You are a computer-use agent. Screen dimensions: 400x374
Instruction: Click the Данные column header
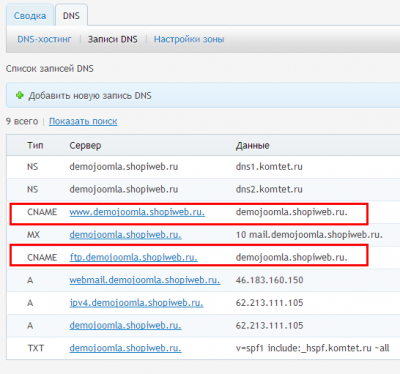point(253,146)
